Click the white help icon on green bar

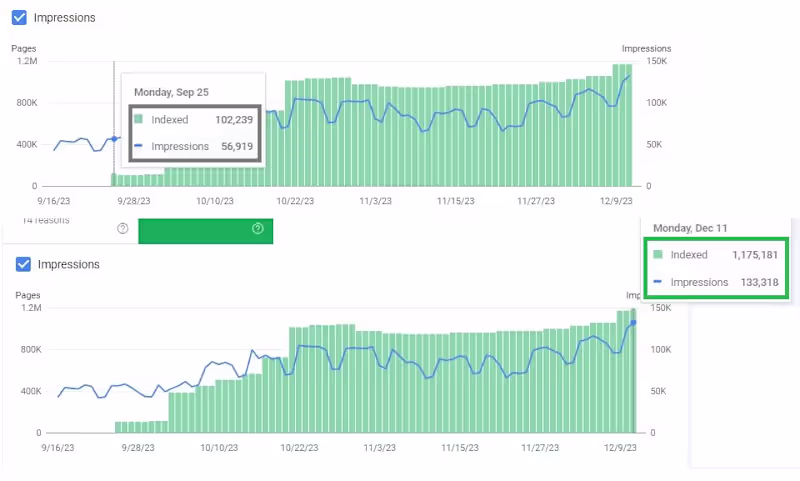tap(258, 228)
